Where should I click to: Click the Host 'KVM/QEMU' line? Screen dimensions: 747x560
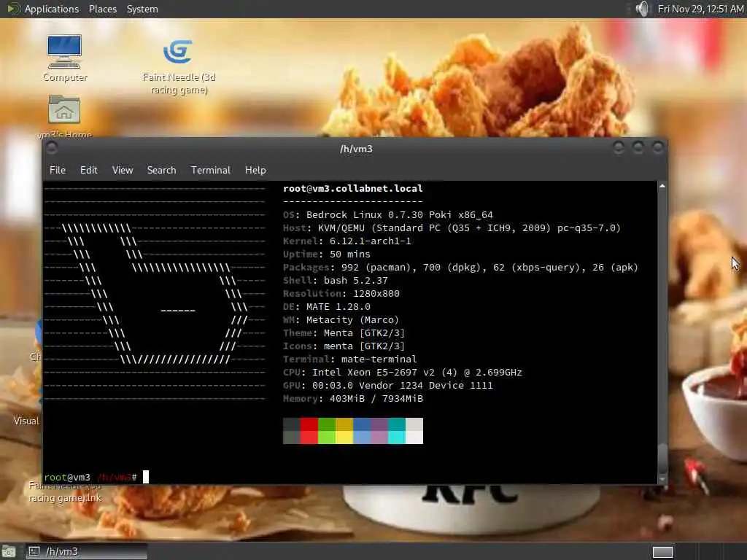(452, 228)
